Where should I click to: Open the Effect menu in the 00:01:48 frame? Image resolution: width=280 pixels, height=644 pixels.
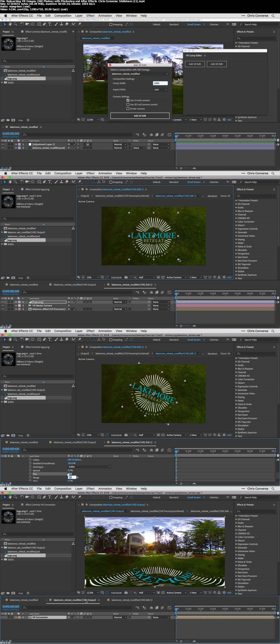coord(90,173)
